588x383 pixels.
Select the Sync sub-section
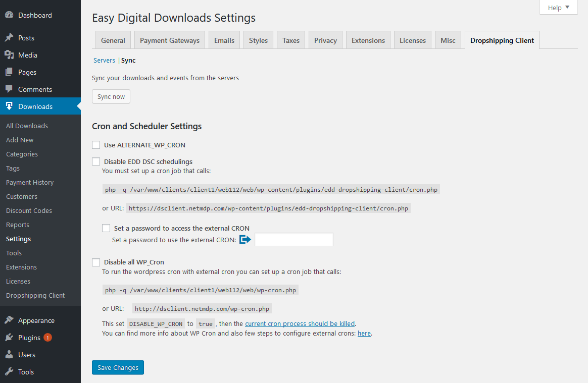click(x=128, y=61)
